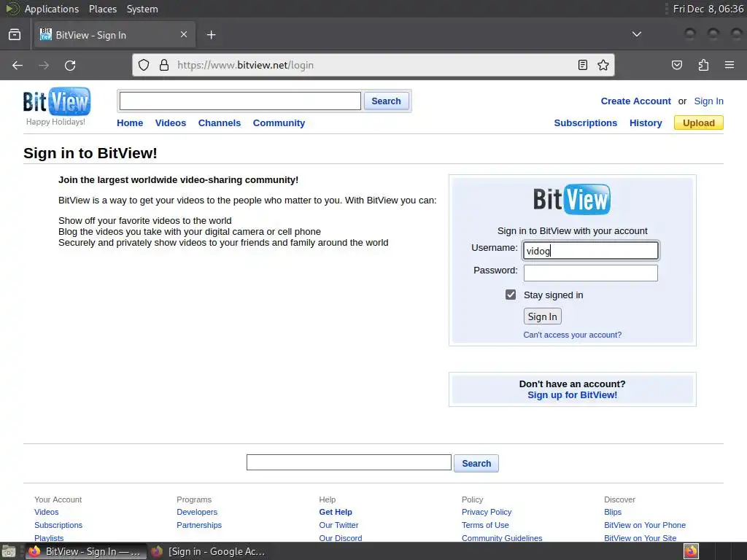Open footer Our Twitter link
Screen dimensions: 747x560
point(338,525)
